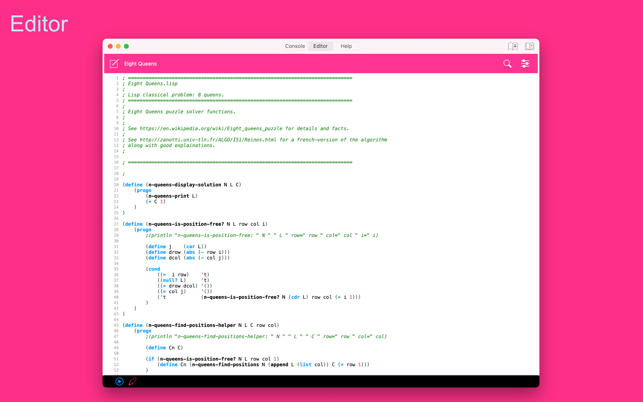This screenshot has height=402, width=643.
Task: Click the green window zoom button
Action: tap(126, 46)
